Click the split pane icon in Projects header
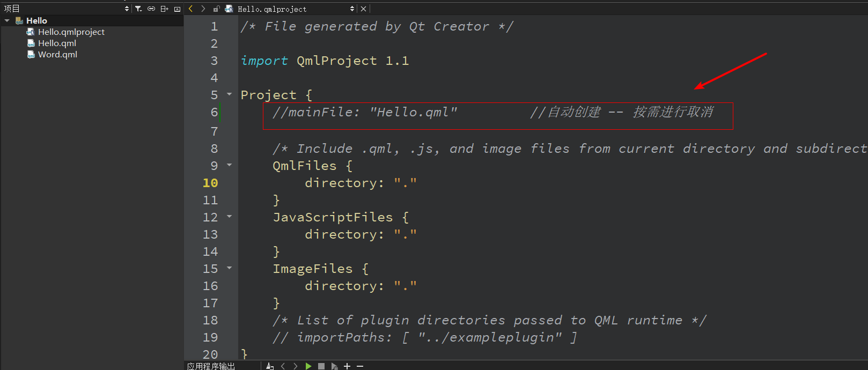The width and height of the screenshot is (868, 370). [x=164, y=9]
